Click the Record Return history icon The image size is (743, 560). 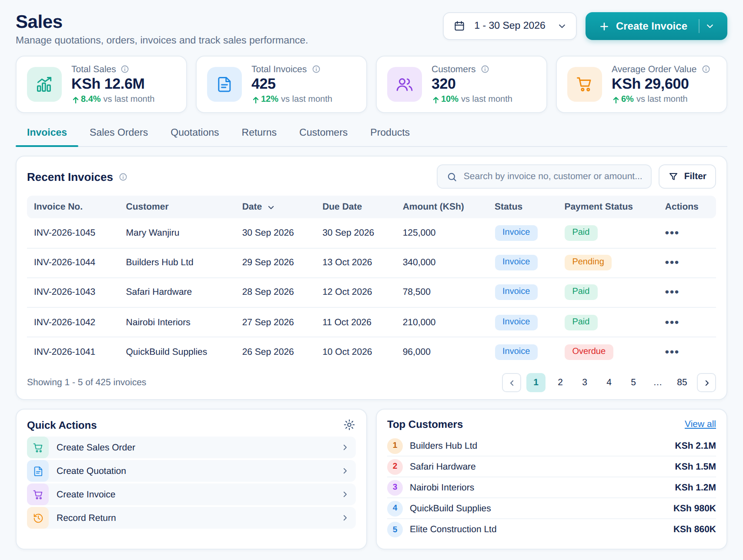[x=38, y=518]
